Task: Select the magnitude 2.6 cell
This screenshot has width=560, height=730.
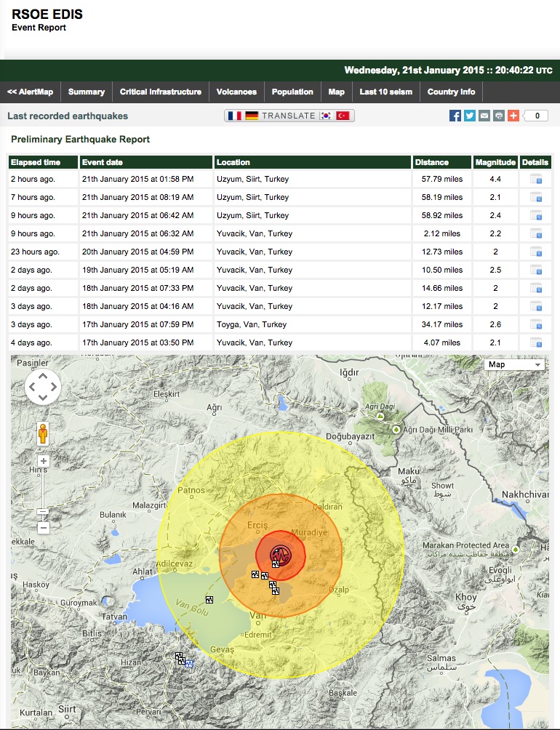Action: tap(495, 324)
